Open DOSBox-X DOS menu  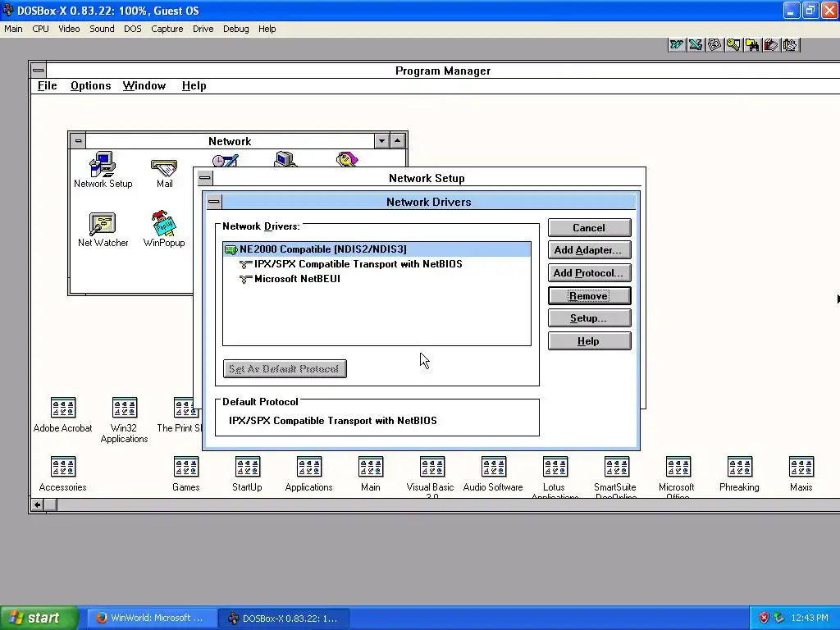[133, 29]
